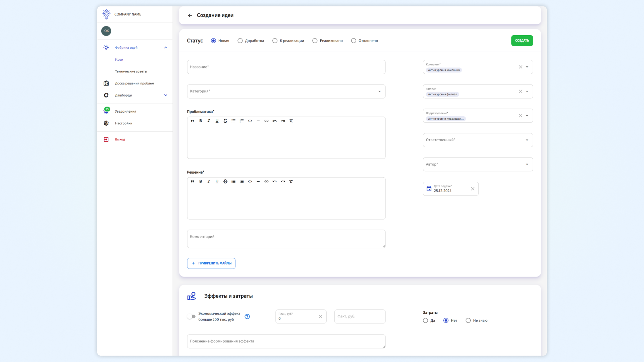Insert code block in Проблематика editor

[x=250, y=121]
